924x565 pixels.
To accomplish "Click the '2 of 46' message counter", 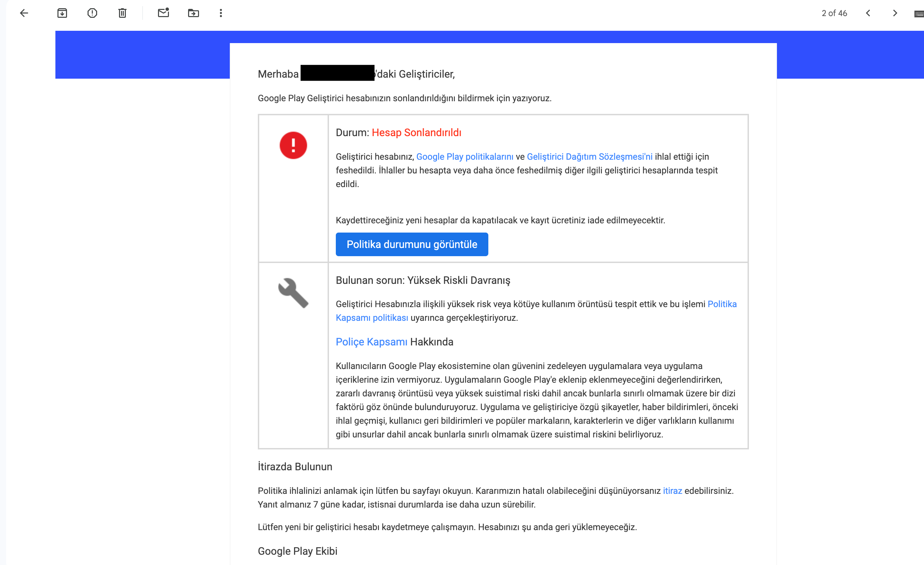I will (x=834, y=13).
